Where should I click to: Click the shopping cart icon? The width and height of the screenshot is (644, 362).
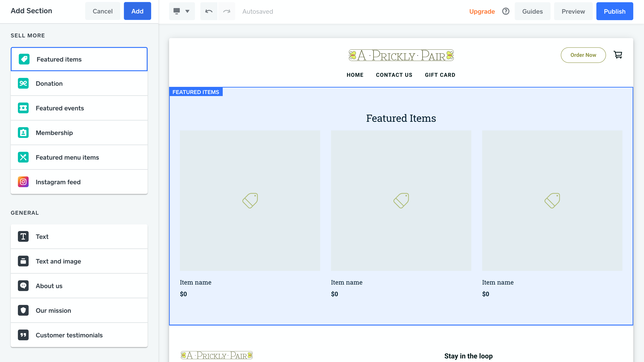(x=618, y=55)
